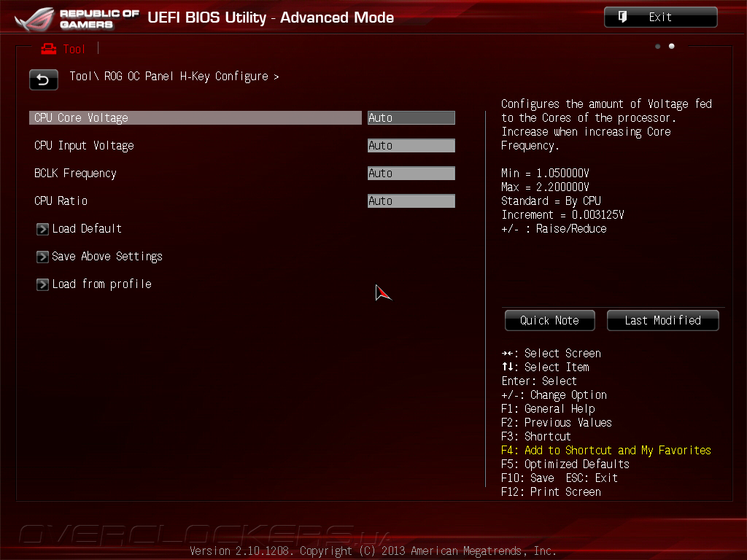This screenshot has height=560, width=747.
Task: Click the Exit button label
Action: 660,17
